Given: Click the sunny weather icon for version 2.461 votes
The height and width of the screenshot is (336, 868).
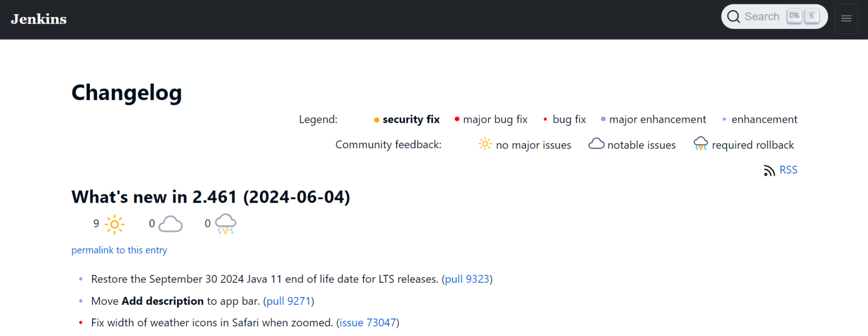Looking at the screenshot, I should pyautogui.click(x=114, y=224).
